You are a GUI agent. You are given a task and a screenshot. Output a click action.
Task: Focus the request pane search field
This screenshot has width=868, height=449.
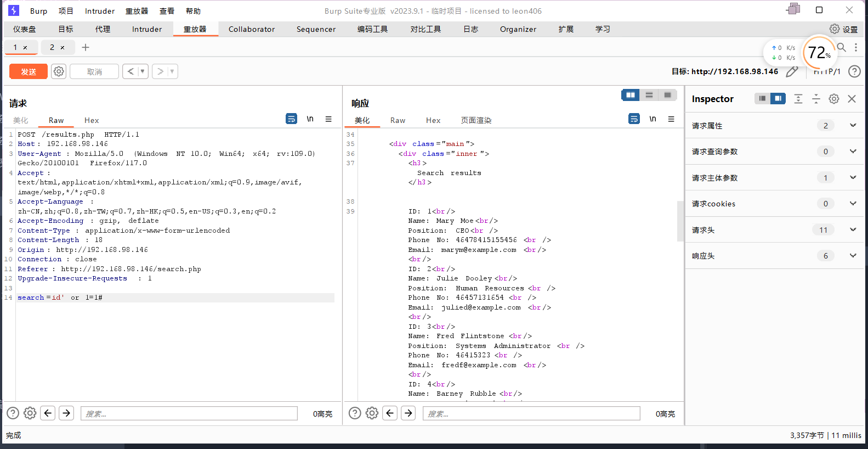click(189, 413)
